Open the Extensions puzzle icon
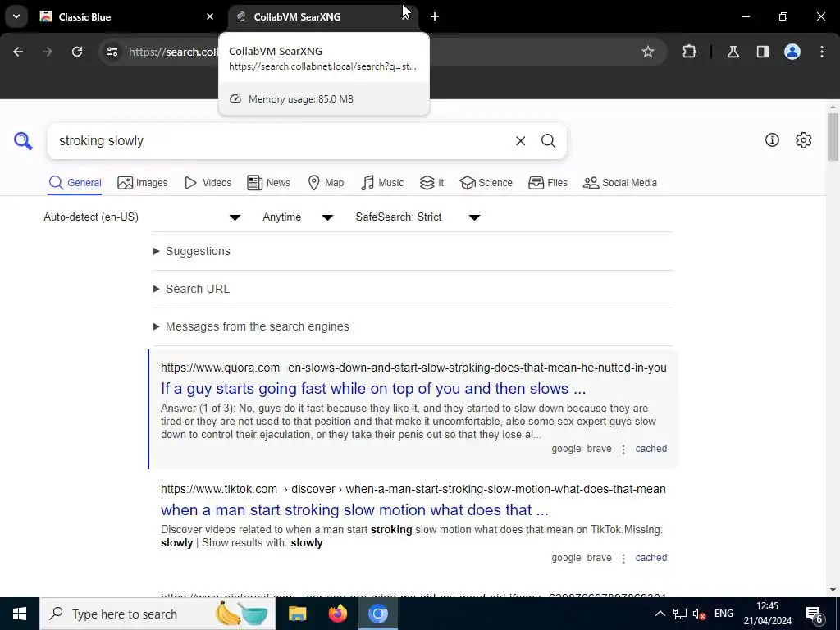 pos(689,52)
